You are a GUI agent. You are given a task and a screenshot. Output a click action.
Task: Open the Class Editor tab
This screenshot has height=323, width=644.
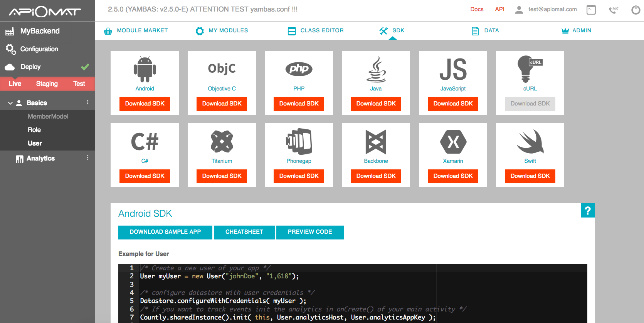pyautogui.click(x=316, y=30)
